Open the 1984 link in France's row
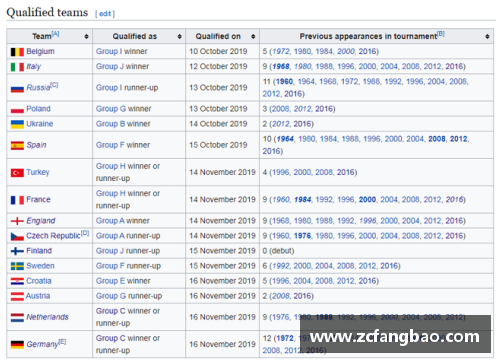 (303, 200)
